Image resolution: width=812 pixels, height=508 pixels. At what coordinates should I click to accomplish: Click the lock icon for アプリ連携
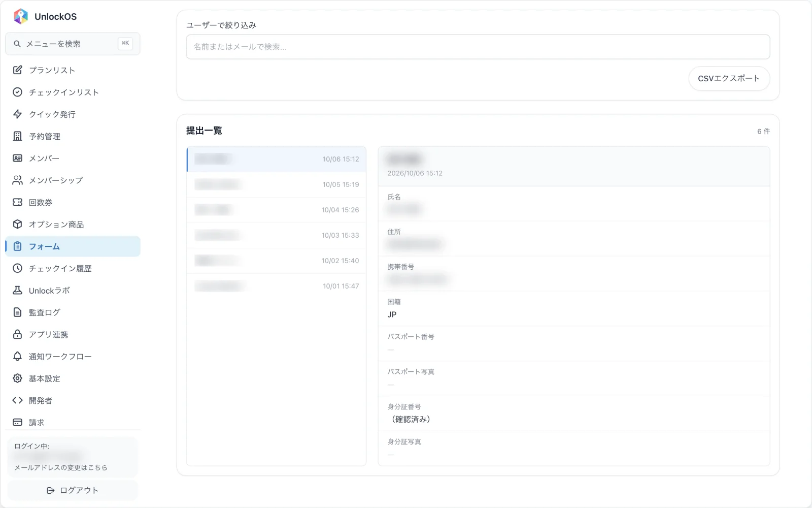17,334
